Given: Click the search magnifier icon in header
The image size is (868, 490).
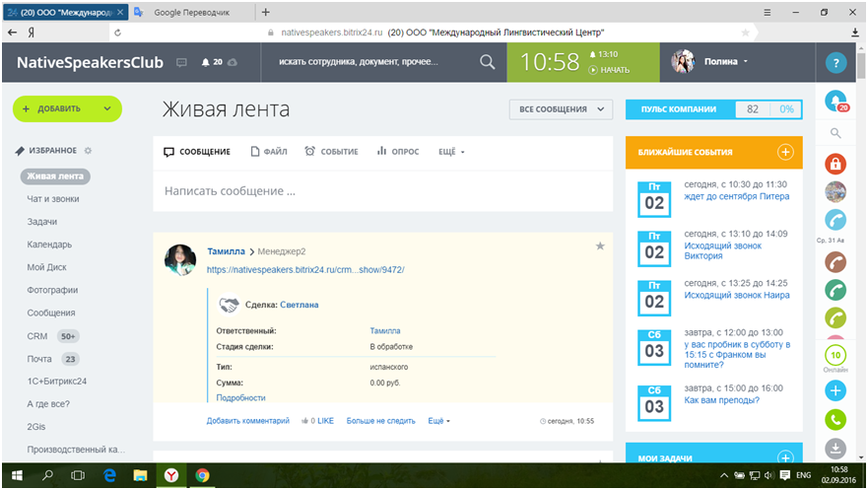Looking at the screenshot, I should click(487, 62).
